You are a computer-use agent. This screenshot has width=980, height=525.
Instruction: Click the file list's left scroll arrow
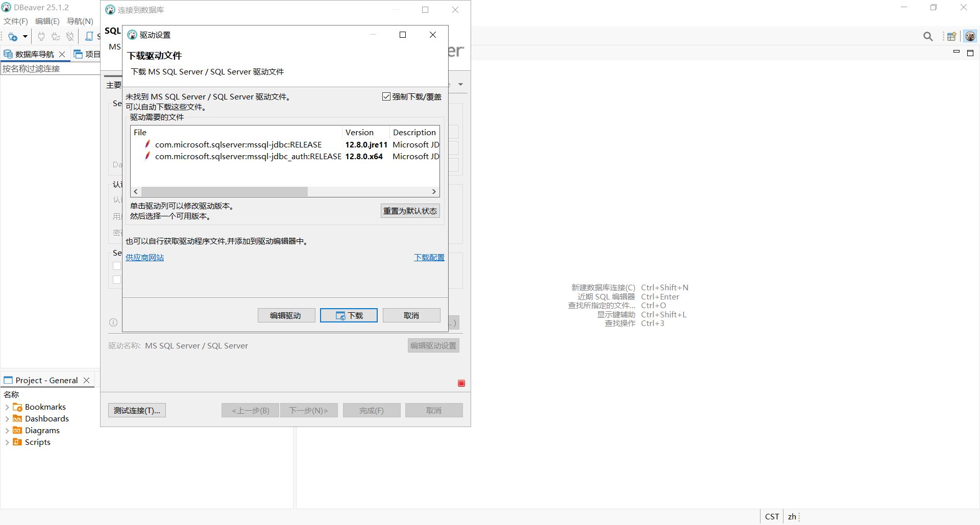136,192
